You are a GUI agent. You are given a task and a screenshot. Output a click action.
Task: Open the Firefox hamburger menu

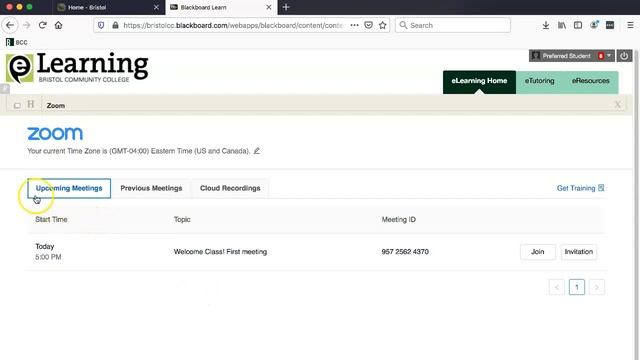[630, 25]
